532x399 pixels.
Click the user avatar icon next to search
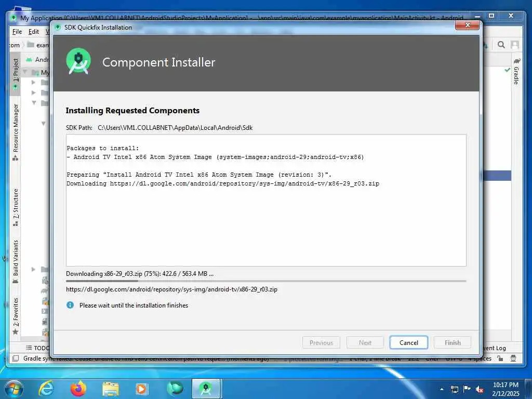[515, 45]
